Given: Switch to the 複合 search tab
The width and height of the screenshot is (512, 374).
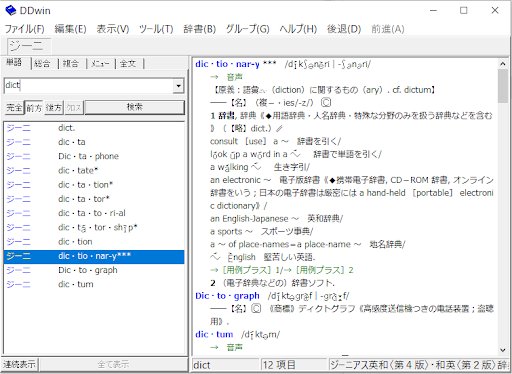Looking at the screenshot, I should point(71,63).
